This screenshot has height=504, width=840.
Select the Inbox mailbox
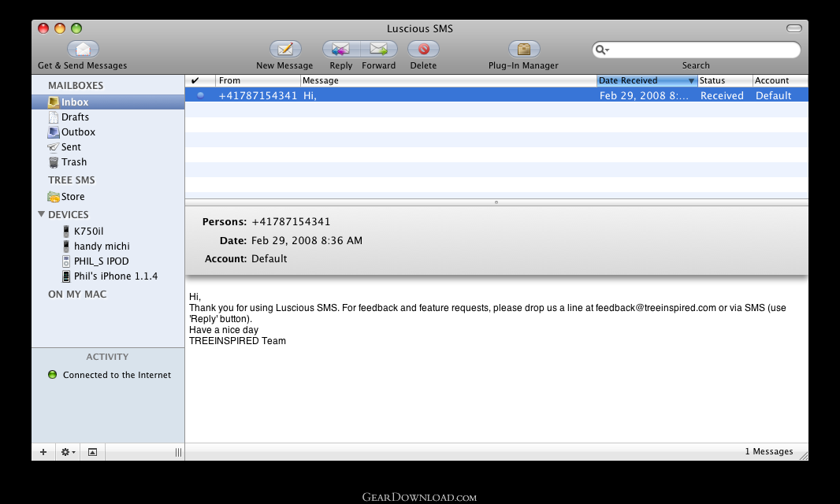pos(108,102)
